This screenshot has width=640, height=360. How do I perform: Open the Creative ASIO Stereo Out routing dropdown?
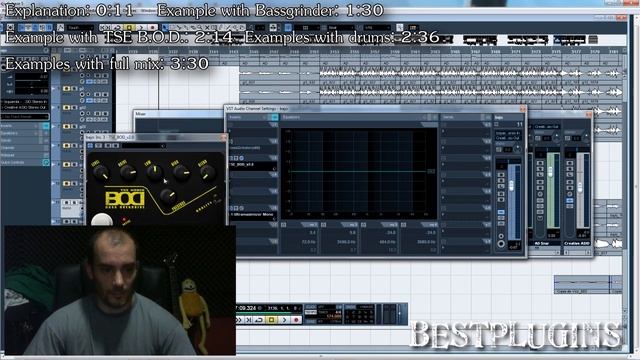click(25, 107)
